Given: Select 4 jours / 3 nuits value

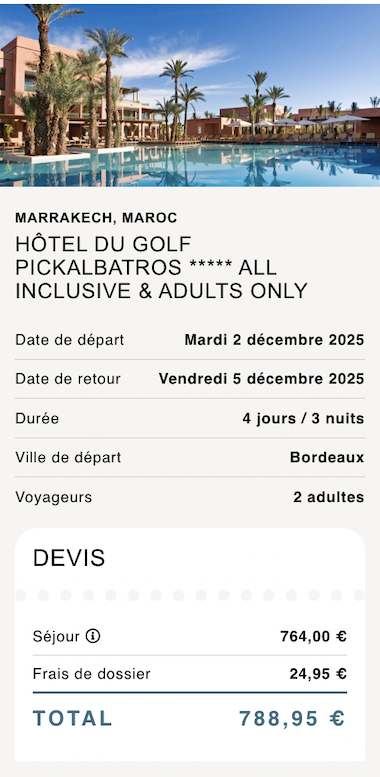Looking at the screenshot, I should [303, 418].
